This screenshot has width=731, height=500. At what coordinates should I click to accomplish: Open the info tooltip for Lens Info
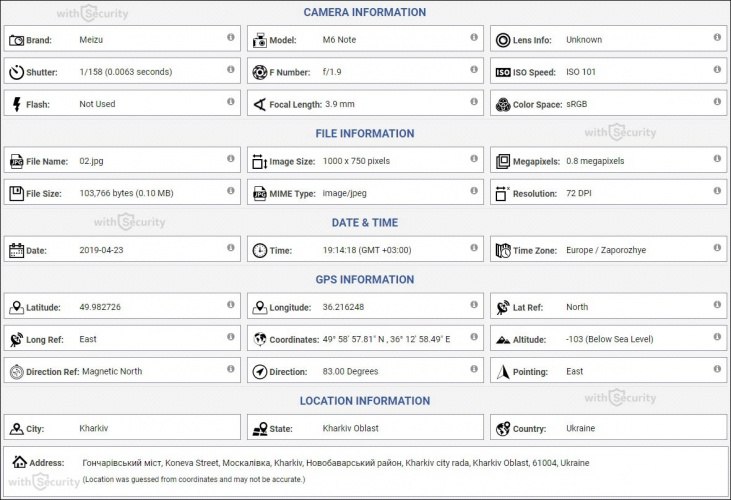coord(717,37)
